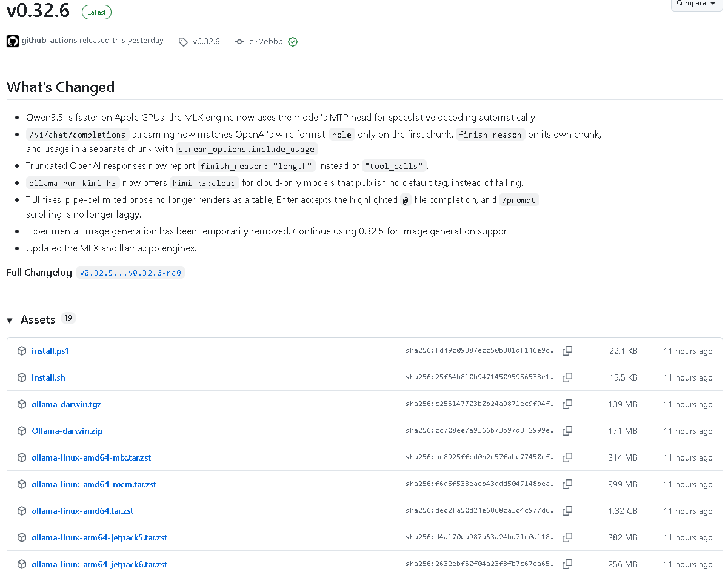
Task: Copy sha256 for Ollama-darwin.zip
Action: (567, 431)
